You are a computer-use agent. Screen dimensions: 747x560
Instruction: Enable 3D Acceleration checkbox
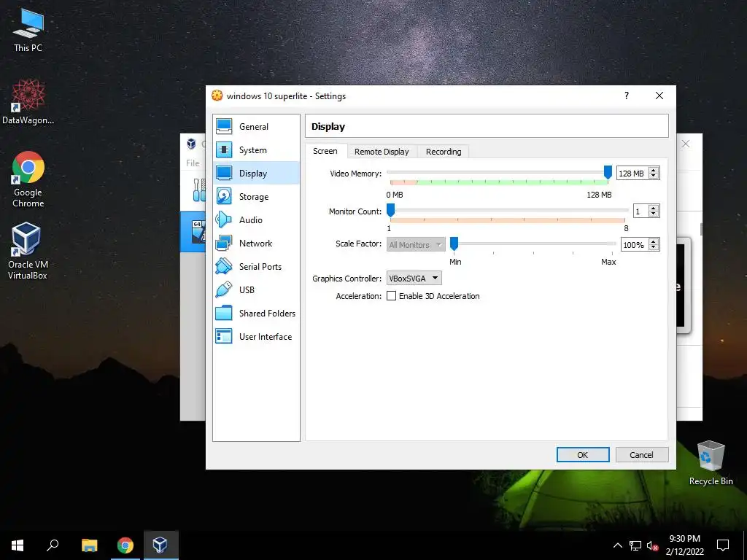(391, 296)
